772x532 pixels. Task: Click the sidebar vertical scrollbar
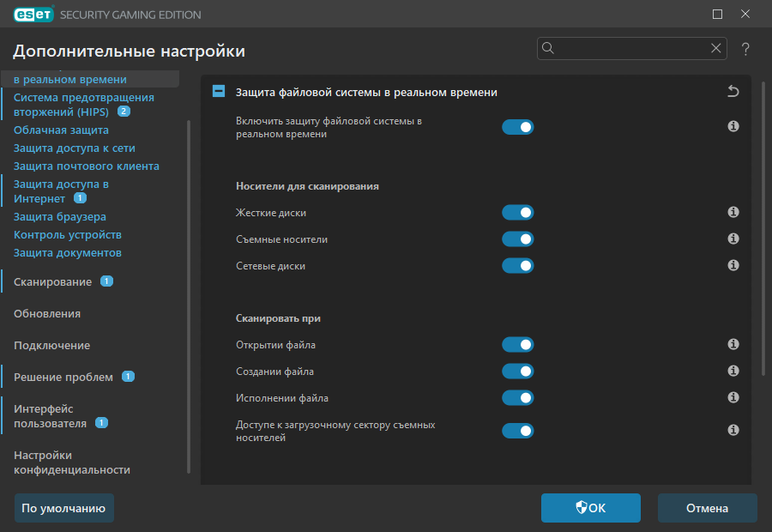pyautogui.click(x=189, y=297)
